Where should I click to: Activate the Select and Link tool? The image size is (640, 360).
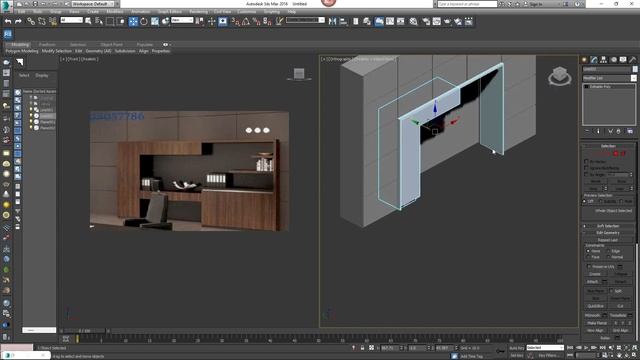click(x=31, y=21)
